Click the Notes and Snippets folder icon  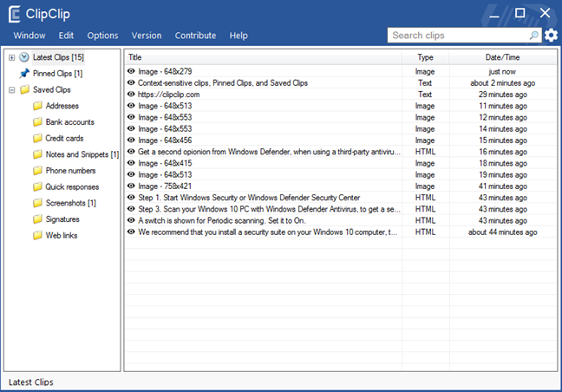(x=37, y=154)
